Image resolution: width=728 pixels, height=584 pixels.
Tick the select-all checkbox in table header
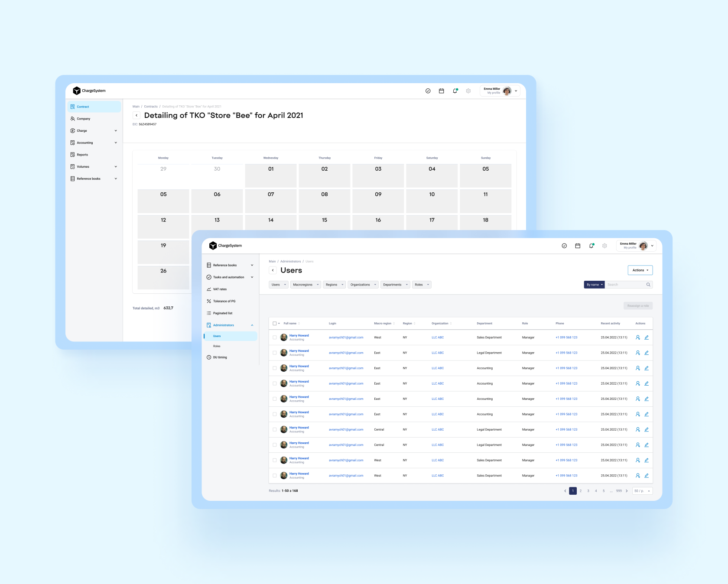275,324
